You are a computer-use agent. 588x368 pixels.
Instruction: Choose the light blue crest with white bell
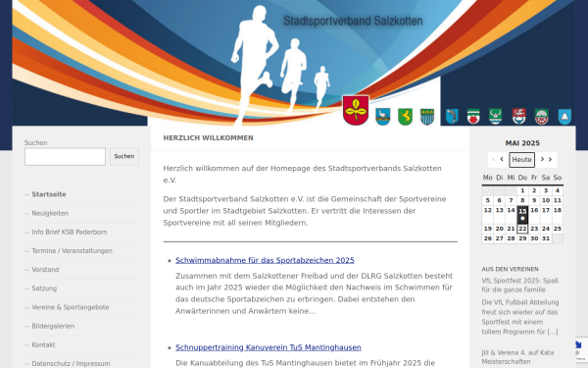tap(564, 117)
